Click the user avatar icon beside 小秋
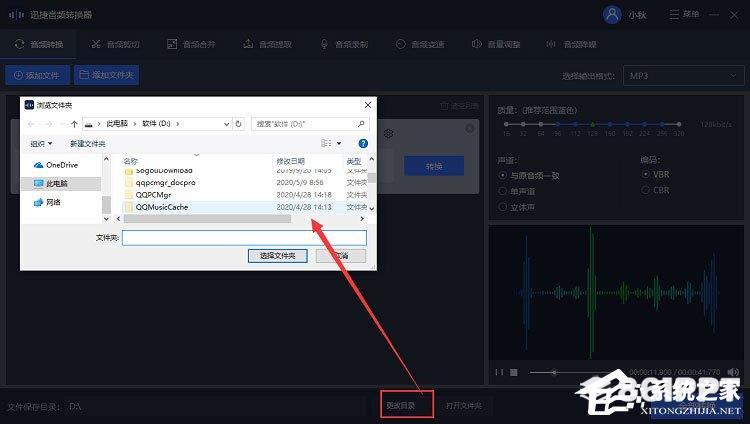 click(612, 14)
